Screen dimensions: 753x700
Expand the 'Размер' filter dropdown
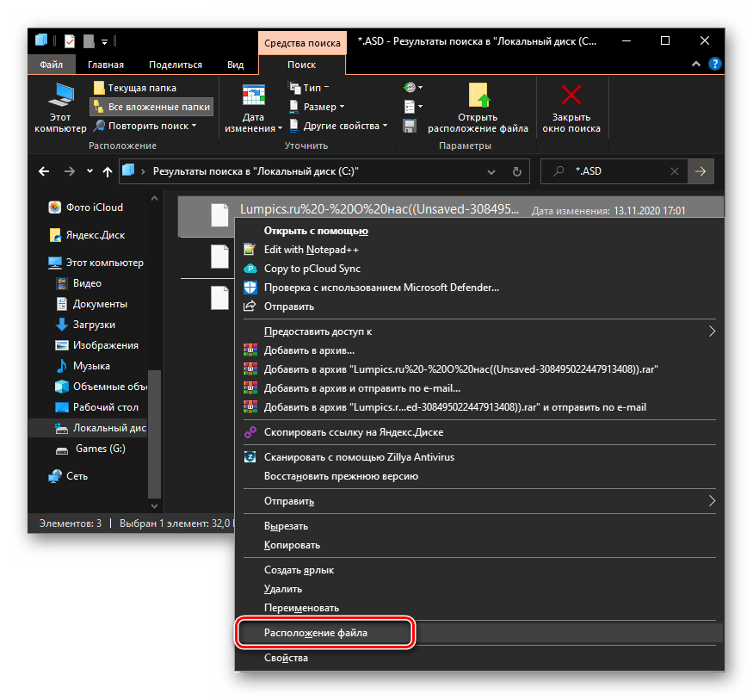pos(324,107)
